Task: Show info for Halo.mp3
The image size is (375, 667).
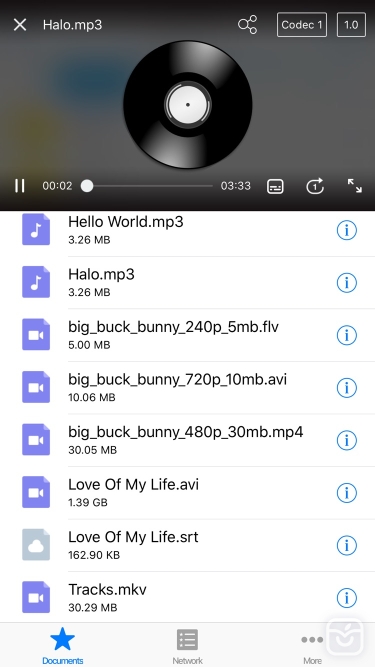Action: (347, 282)
